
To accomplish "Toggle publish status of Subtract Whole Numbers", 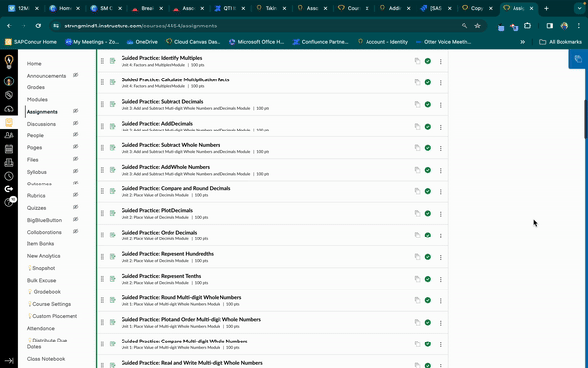I will pos(428,148).
